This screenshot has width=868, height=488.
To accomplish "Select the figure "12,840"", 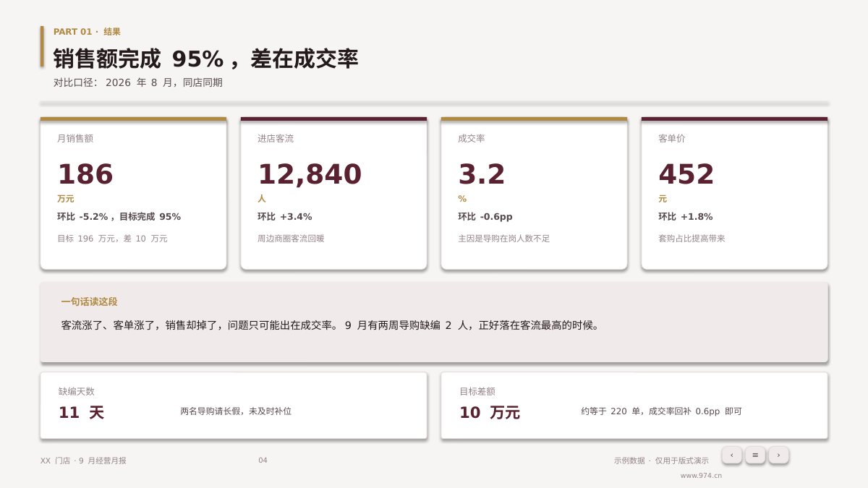I will click(310, 174).
